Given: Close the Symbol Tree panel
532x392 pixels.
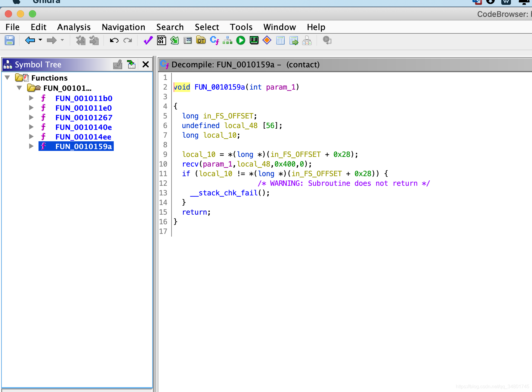Looking at the screenshot, I should click(x=146, y=64).
